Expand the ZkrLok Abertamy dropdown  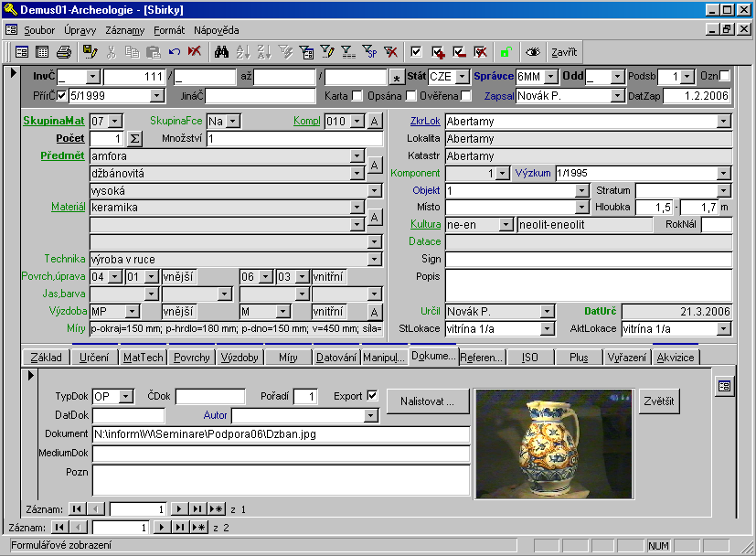(x=723, y=121)
